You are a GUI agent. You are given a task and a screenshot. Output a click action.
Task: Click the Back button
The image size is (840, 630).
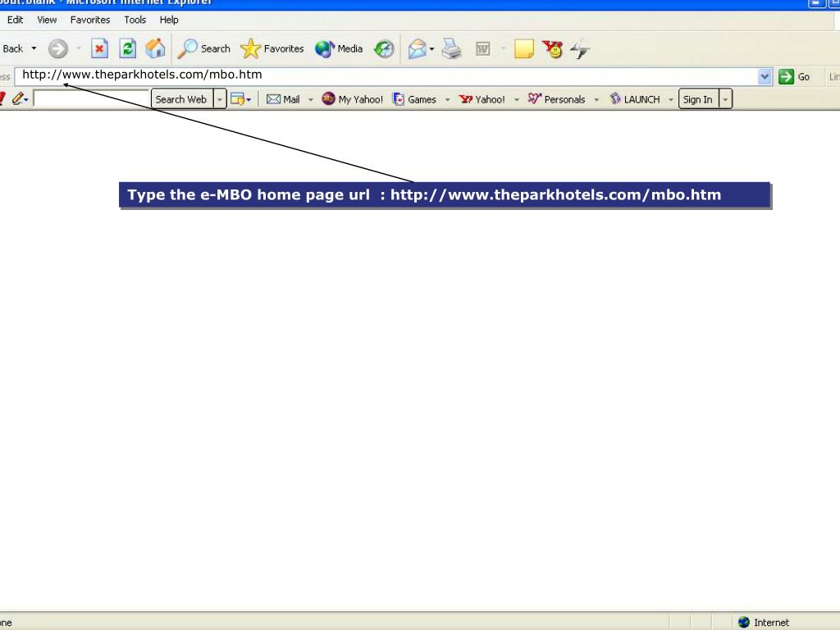click(13, 48)
